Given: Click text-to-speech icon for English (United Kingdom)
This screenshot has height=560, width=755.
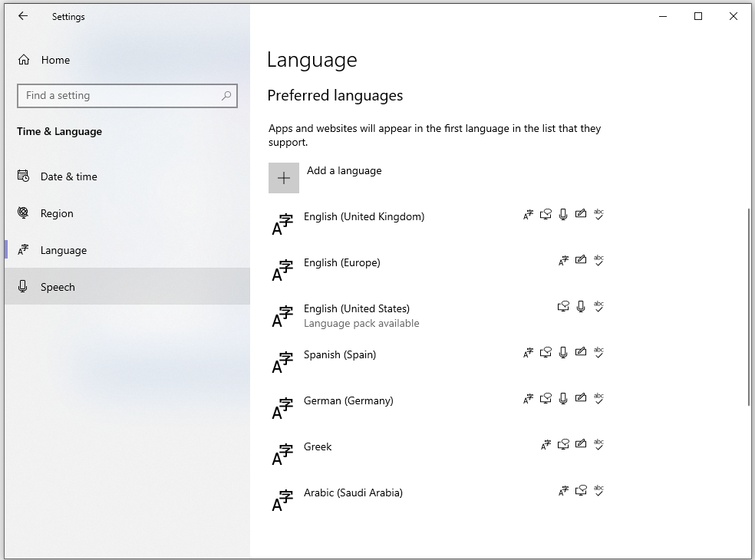Looking at the screenshot, I should pyautogui.click(x=546, y=214).
